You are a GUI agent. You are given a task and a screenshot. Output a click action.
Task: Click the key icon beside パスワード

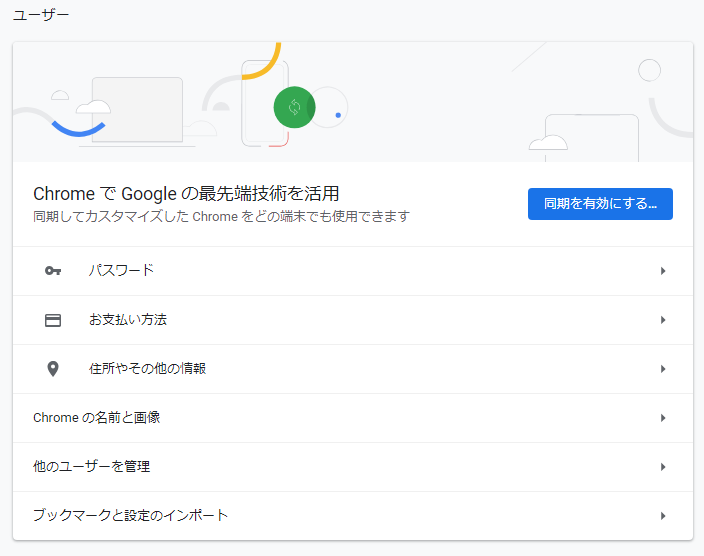(x=53, y=271)
